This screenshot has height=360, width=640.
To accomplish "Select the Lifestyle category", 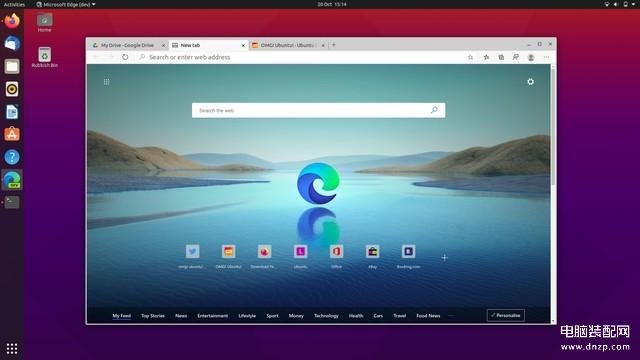I will click(x=247, y=316).
